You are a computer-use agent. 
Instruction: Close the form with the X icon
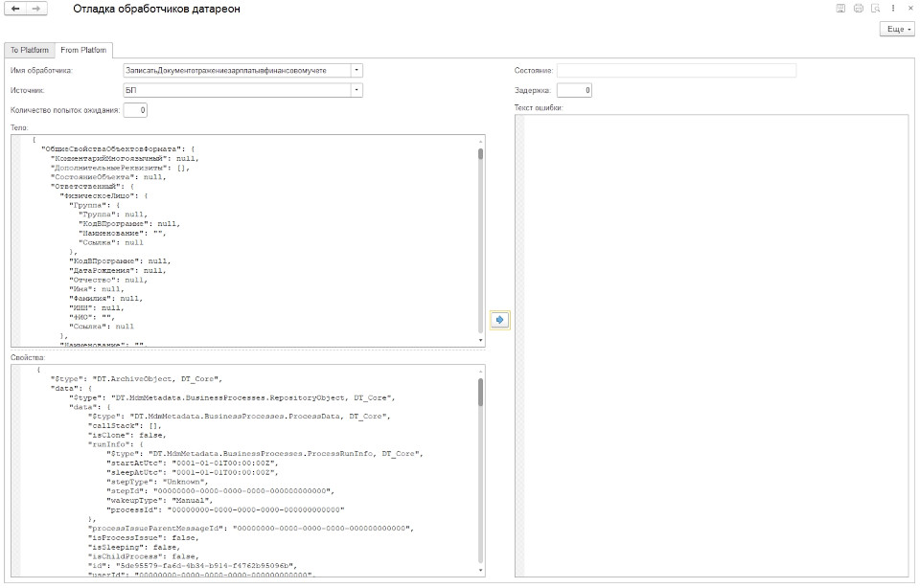tap(909, 9)
